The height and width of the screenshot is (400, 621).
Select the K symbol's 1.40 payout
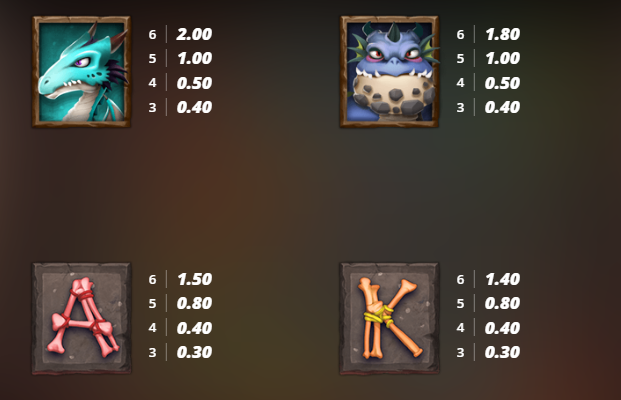point(503,279)
